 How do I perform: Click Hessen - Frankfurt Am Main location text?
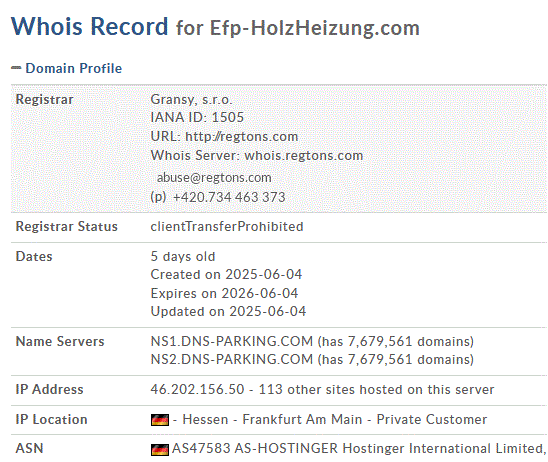272,419
